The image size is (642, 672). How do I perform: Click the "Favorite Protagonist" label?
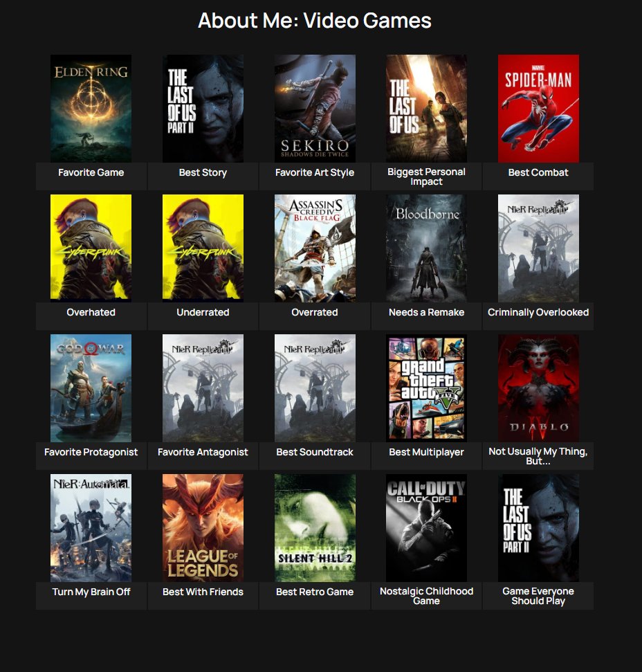(91, 452)
